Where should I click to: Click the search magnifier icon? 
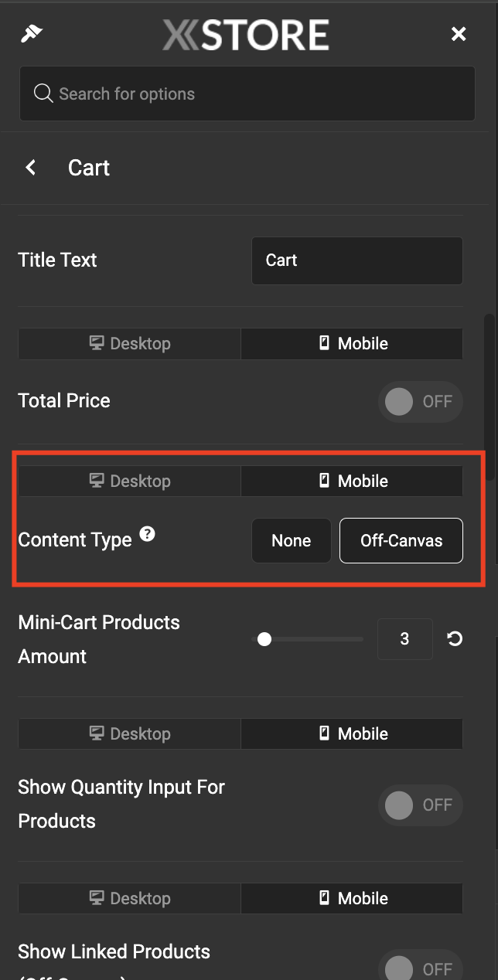[x=43, y=94]
